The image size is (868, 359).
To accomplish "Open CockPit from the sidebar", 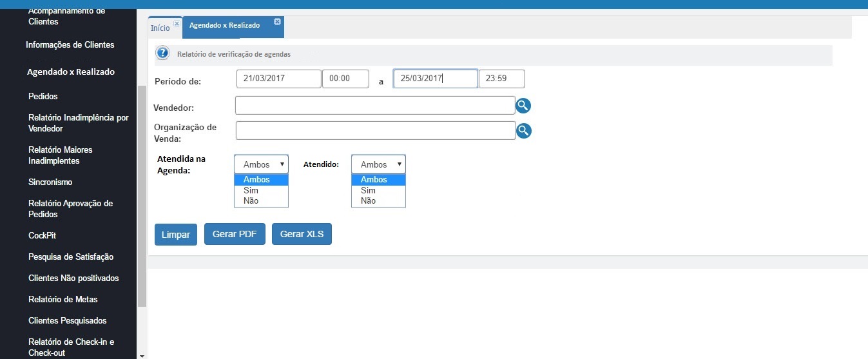I will 43,235.
